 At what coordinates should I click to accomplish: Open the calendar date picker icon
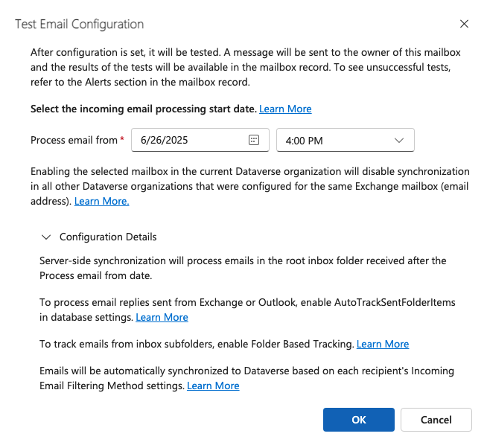click(x=253, y=140)
